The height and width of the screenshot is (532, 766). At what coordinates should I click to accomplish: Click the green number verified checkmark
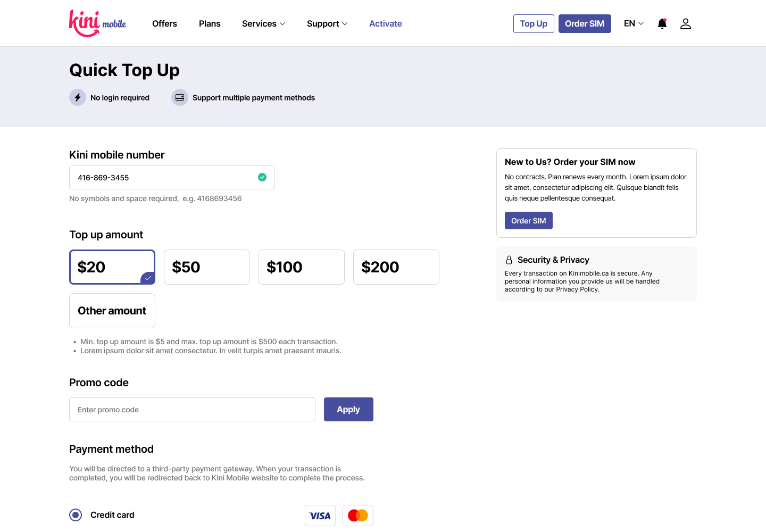click(262, 177)
